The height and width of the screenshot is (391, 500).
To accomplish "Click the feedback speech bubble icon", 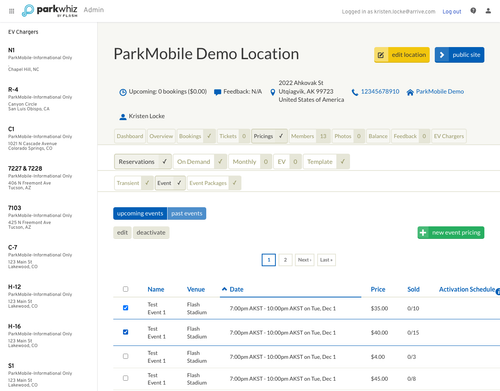I will click(217, 92).
